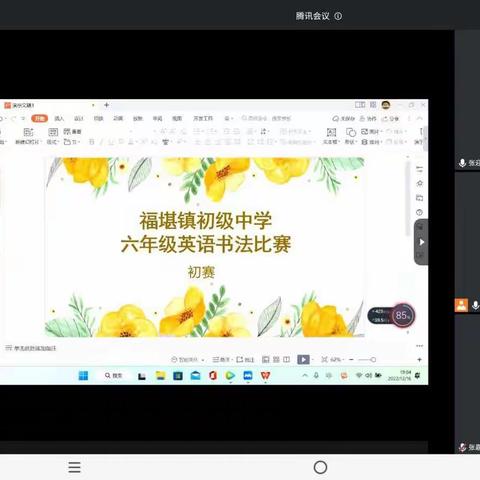
Task: Open the WPS icon in the taskbar
Action: (x=265, y=376)
